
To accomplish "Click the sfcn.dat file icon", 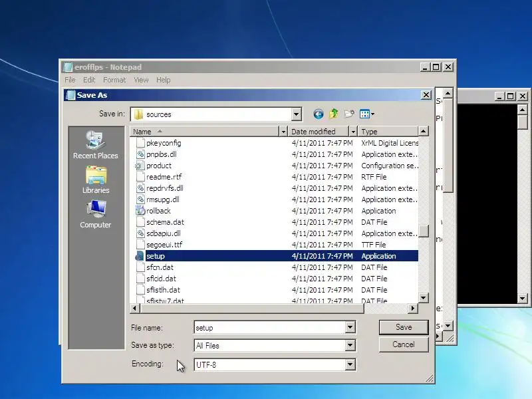I will (140, 267).
